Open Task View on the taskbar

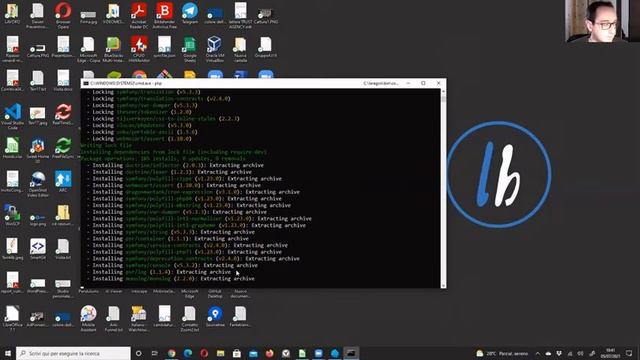point(155,353)
